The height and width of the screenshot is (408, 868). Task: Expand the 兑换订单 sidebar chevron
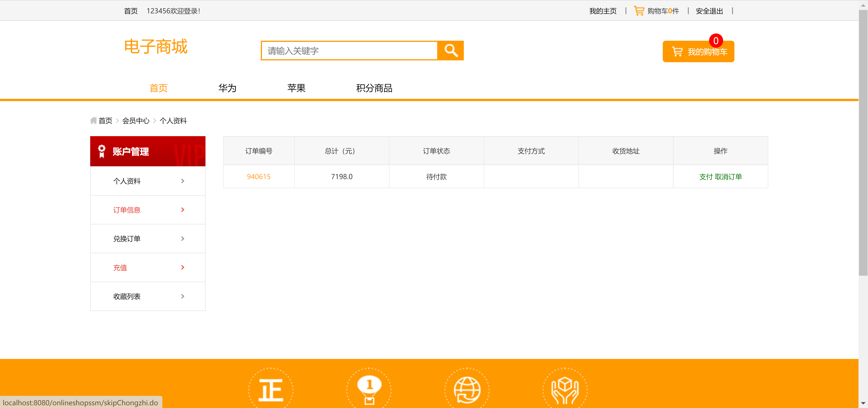tap(183, 238)
